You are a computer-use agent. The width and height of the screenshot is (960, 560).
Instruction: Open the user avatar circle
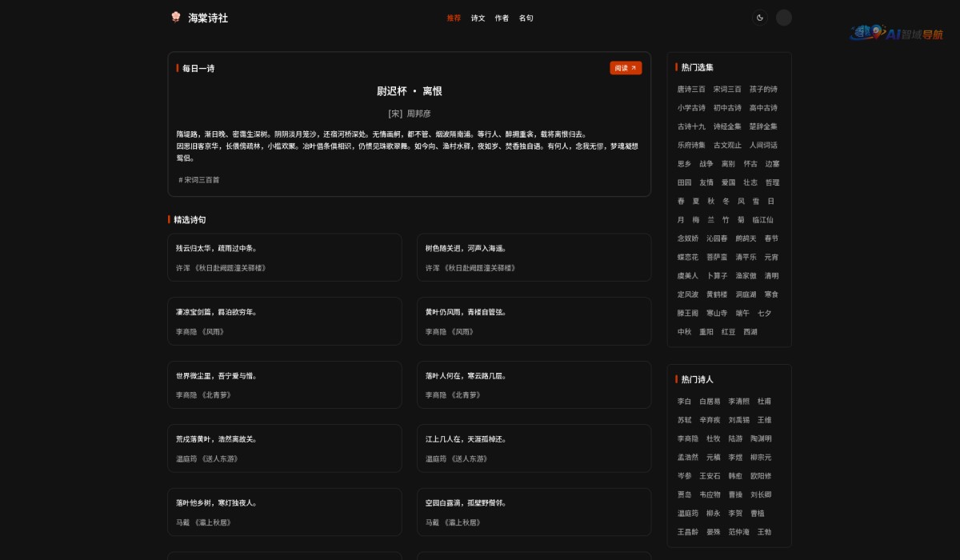coord(784,18)
